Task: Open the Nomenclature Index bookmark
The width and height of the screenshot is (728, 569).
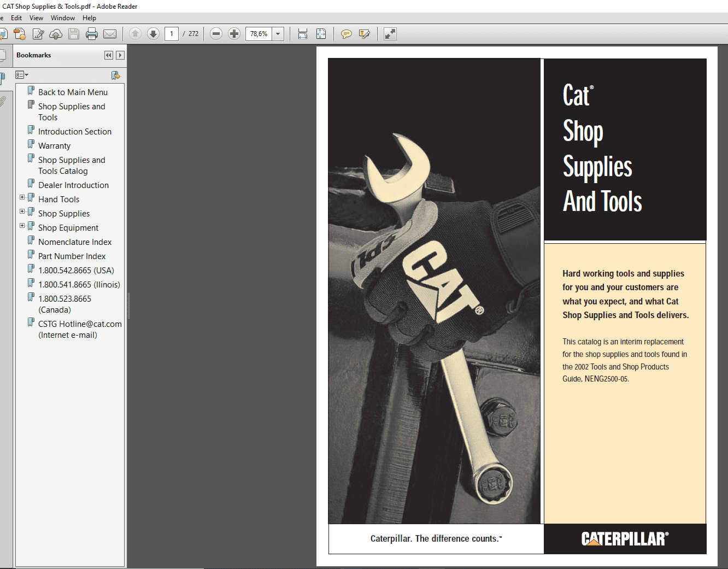Action: (x=75, y=242)
